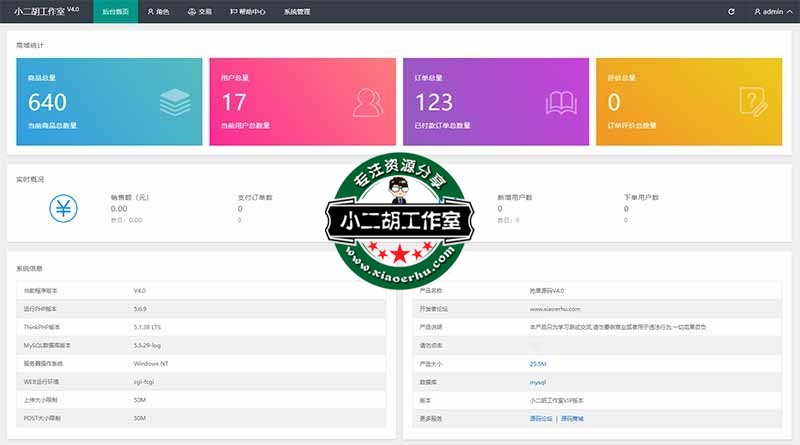This screenshot has width=800, height=445.
Task: Click the stacked layers icon on 商品总量 card
Action: pos(174,101)
